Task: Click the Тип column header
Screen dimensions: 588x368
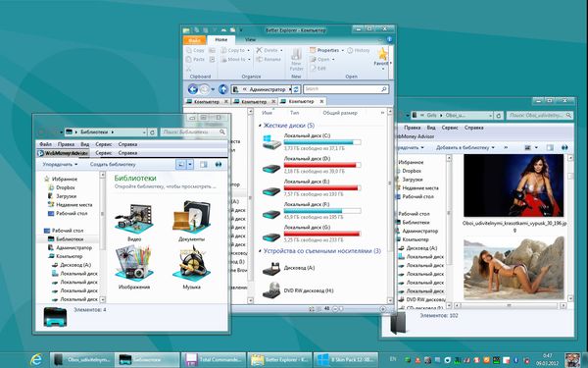Action: point(294,113)
